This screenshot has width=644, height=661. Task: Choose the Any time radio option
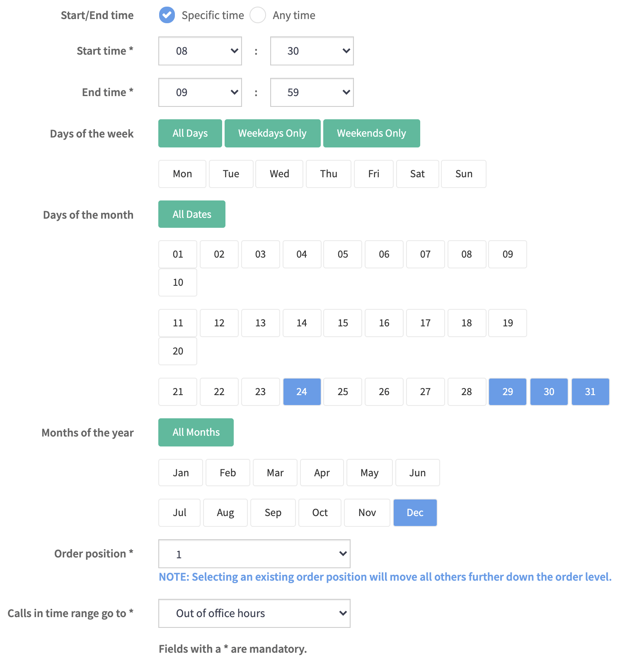[x=258, y=15]
